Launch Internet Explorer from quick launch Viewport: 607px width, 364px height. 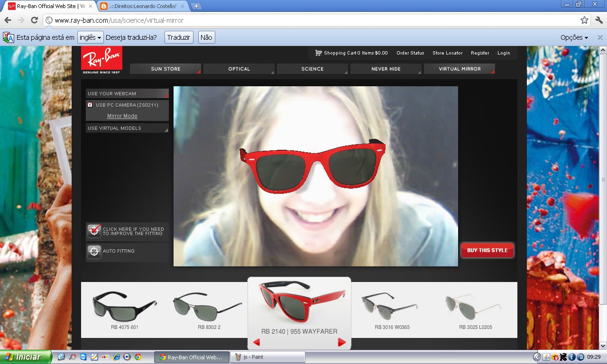coord(116,357)
